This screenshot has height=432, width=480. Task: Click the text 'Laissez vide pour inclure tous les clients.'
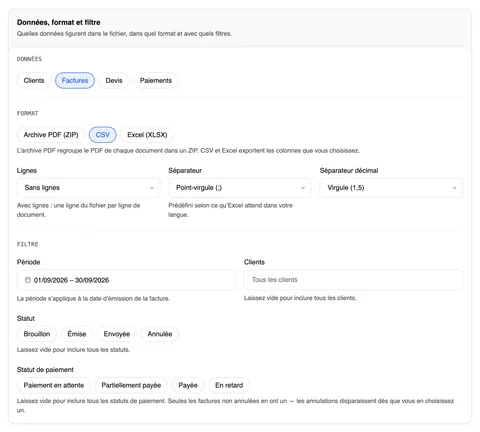[300, 298]
